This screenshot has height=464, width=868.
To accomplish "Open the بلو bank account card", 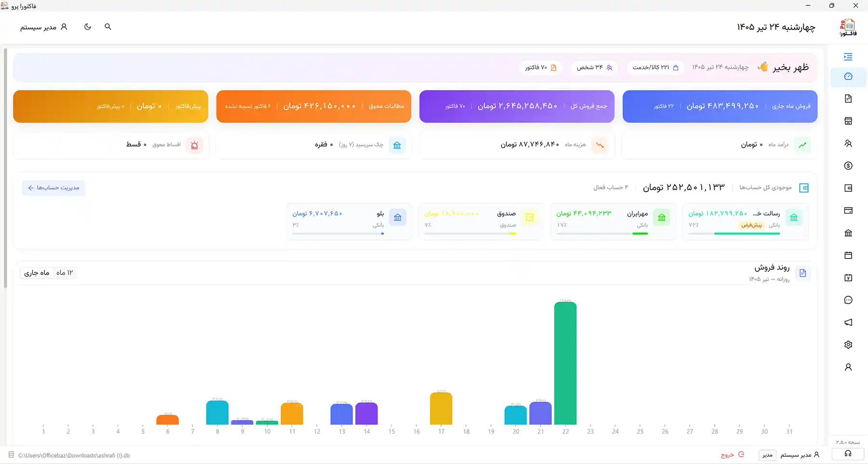I will (349, 222).
